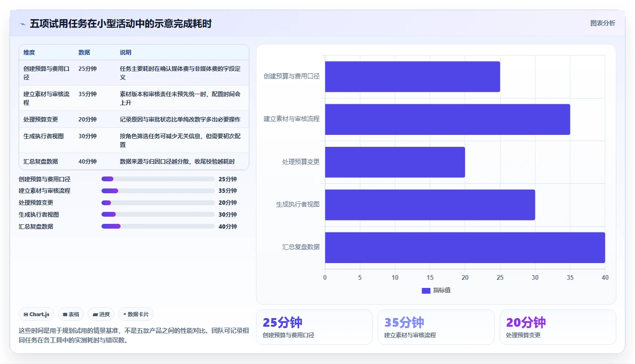Click the 40分钟 progress list value
This screenshot has height=364, width=635.
tap(228, 227)
